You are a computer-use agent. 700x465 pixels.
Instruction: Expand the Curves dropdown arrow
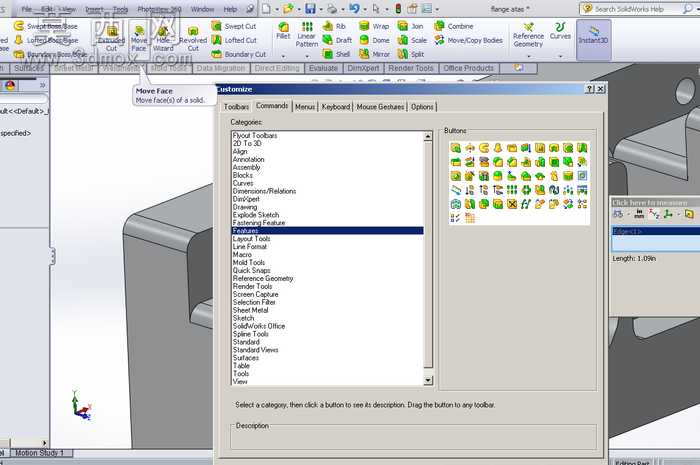pos(560,56)
